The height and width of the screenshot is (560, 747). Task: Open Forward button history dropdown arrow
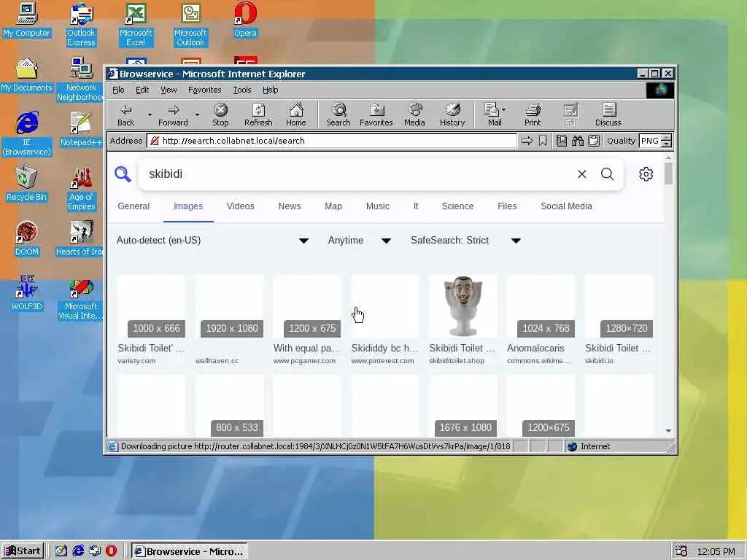coord(197,114)
